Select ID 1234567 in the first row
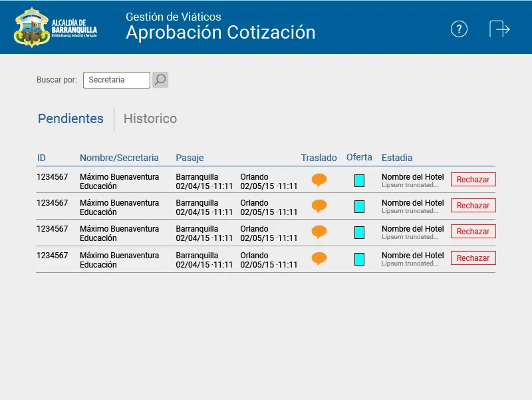532x400 pixels. tap(53, 177)
